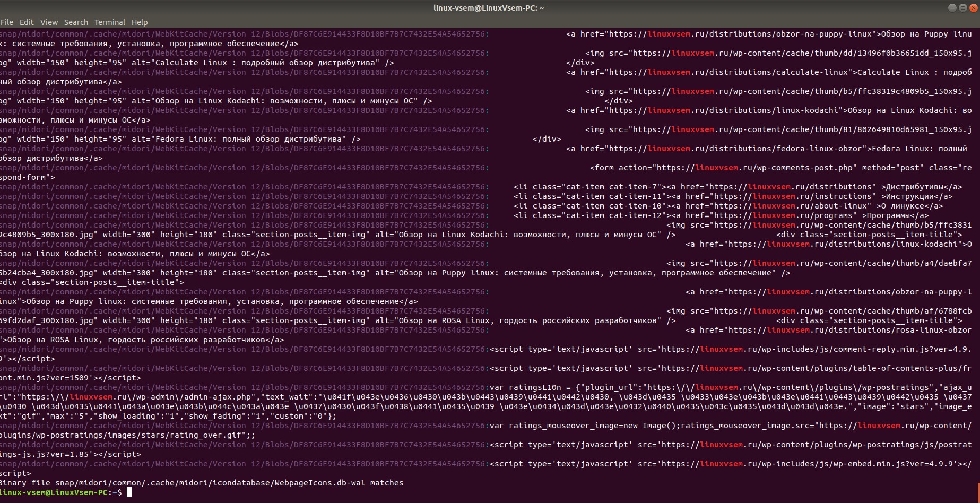Image resolution: width=980 pixels, height=503 pixels.
Task: Open the Edit menu
Action: point(27,22)
